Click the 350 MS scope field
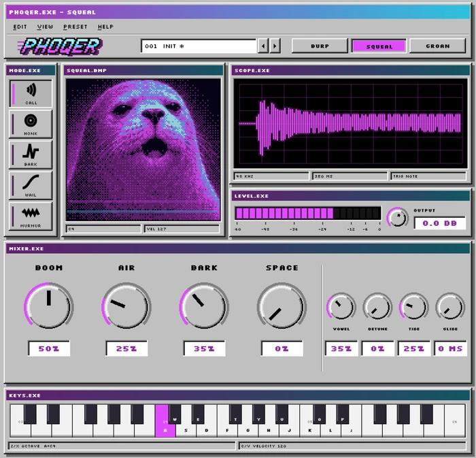The width and height of the screenshot is (476, 458). pyautogui.click(x=350, y=176)
